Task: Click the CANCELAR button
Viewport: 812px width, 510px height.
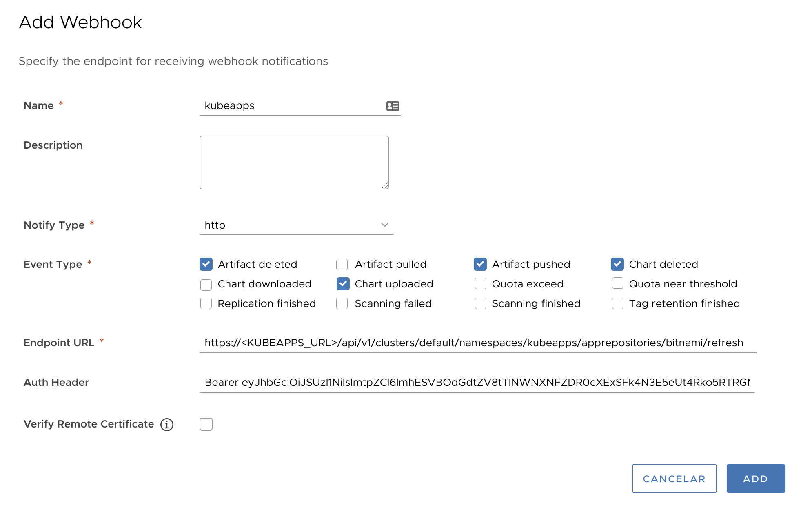Action: click(x=674, y=479)
